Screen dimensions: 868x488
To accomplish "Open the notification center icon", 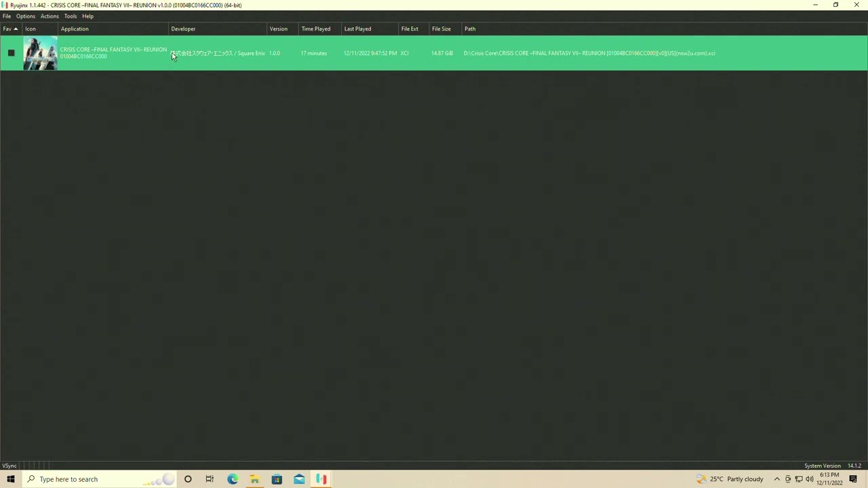I will click(x=853, y=479).
